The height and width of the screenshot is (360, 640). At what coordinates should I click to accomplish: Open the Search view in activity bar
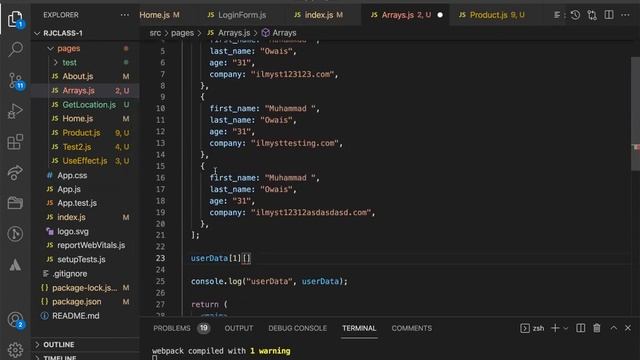pos(15,49)
